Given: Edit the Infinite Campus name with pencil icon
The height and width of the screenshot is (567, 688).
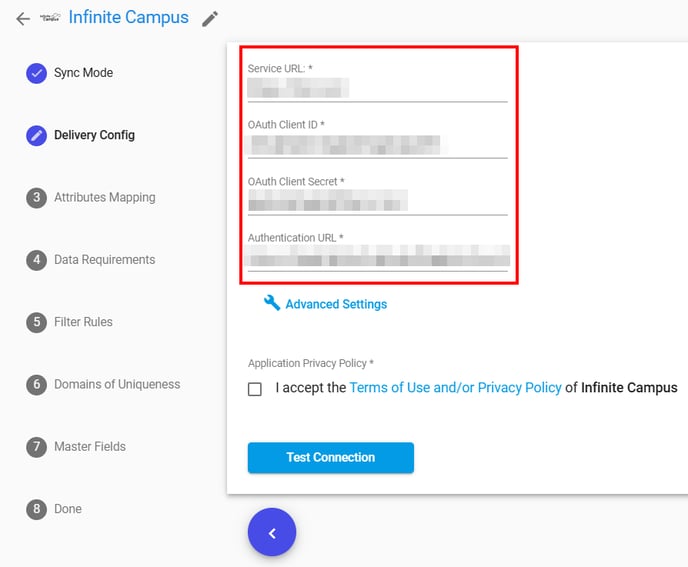Looking at the screenshot, I should (210, 19).
